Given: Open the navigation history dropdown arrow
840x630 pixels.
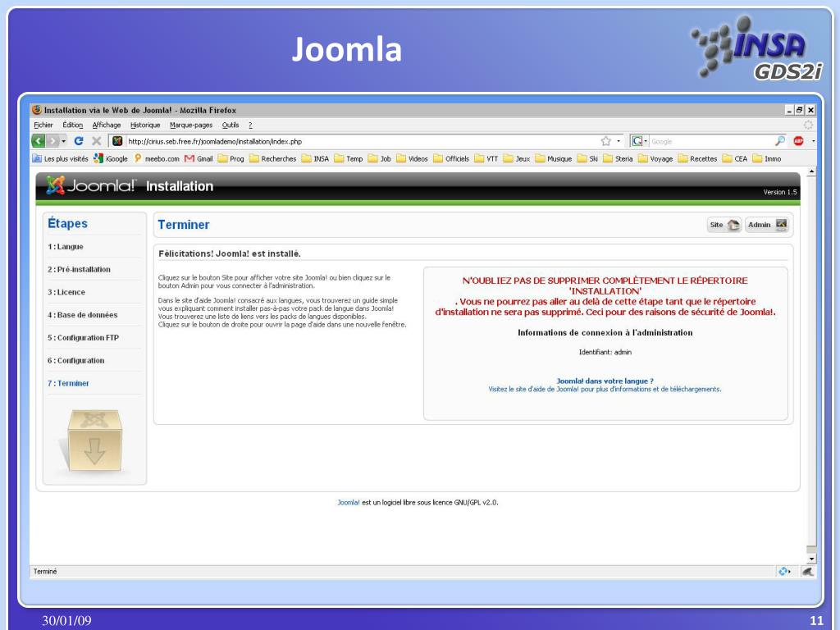Looking at the screenshot, I should pyautogui.click(x=64, y=141).
